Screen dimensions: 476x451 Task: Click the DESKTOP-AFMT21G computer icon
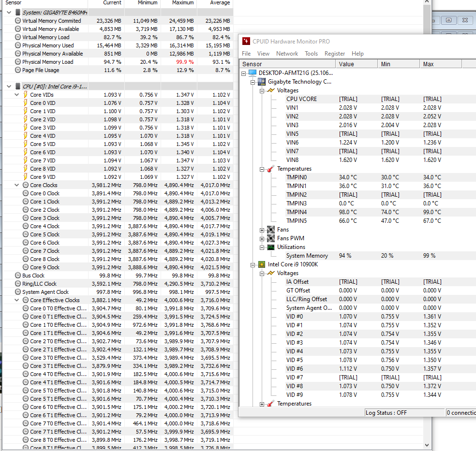point(252,73)
